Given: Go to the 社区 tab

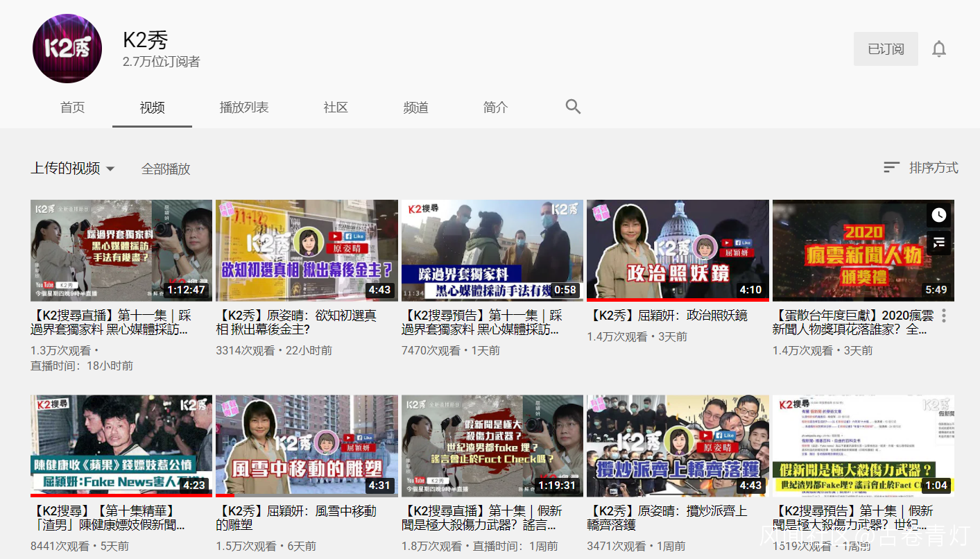Looking at the screenshot, I should coord(336,108).
